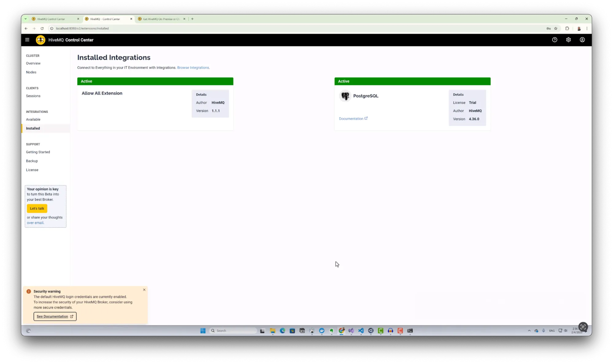The height and width of the screenshot is (364, 613).
Task: Click the Allow All Extension title
Action: (102, 94)
